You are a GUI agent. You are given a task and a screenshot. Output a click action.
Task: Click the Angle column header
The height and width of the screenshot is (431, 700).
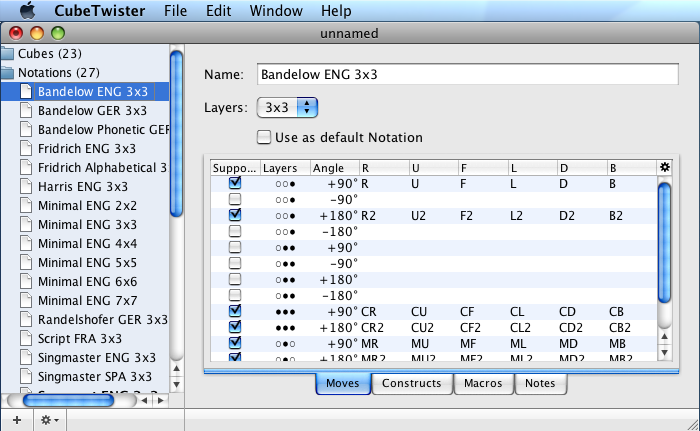334,168
